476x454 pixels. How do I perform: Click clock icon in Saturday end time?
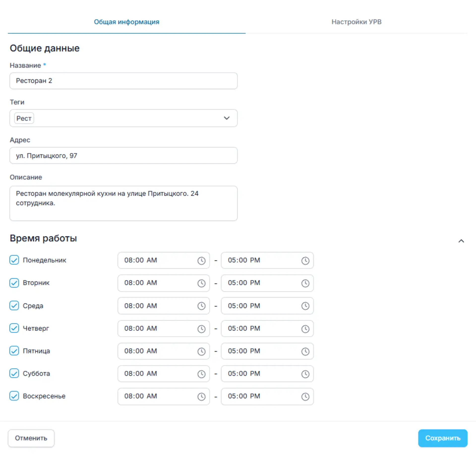click(x=305, y=374)
